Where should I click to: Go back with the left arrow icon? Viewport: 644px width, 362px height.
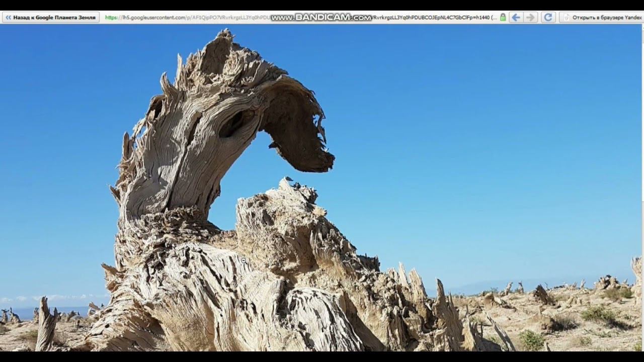tap(516, 18)
